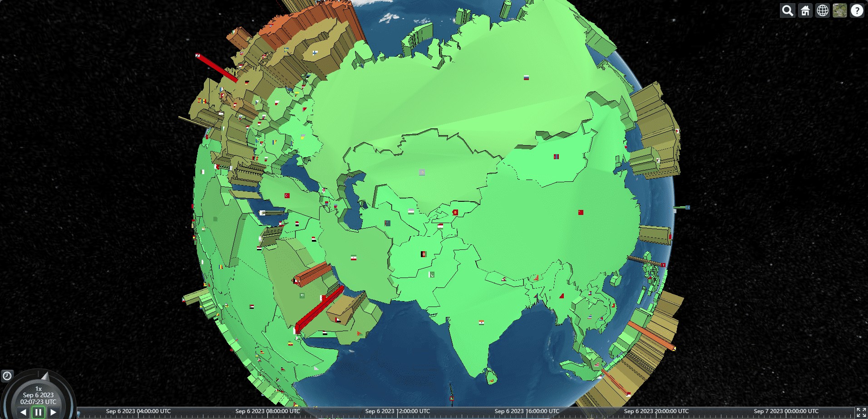Select the Kazakhstan flag marker

pyautogui.click(x=422, y=172)
